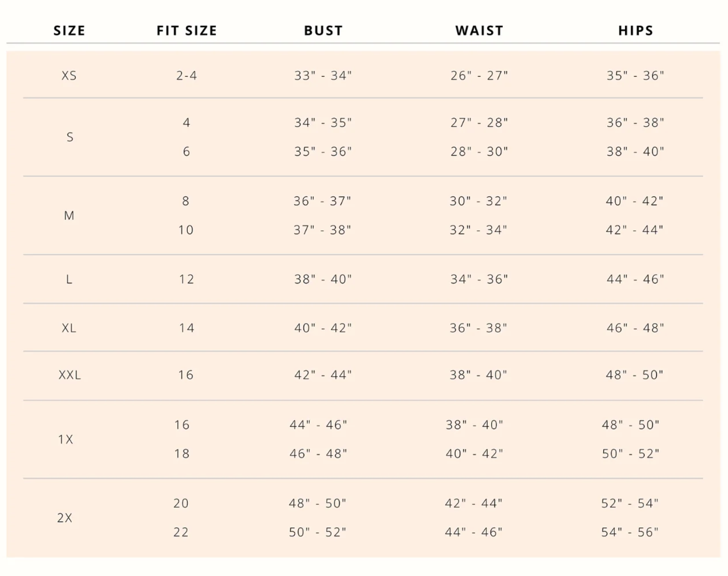Click the 1X size label
Screen dimensions: 728x576
66,440
